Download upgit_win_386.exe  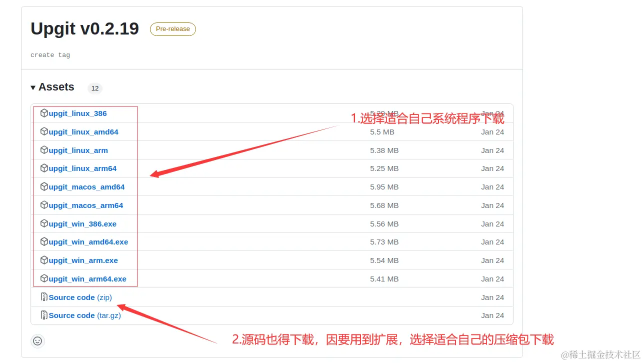[82, 224]
